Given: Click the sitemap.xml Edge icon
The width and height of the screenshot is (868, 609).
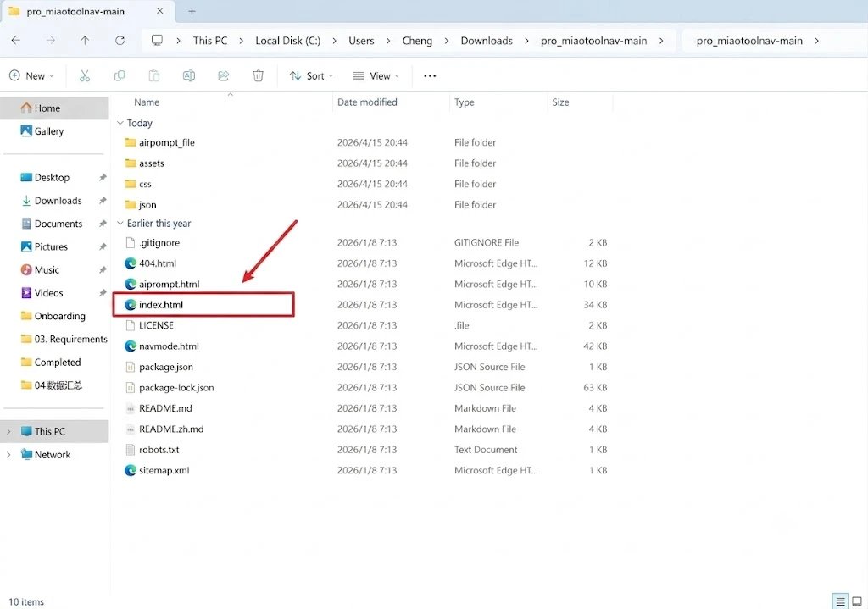Looking at the screenshot, I should click(x=131, y=470).
